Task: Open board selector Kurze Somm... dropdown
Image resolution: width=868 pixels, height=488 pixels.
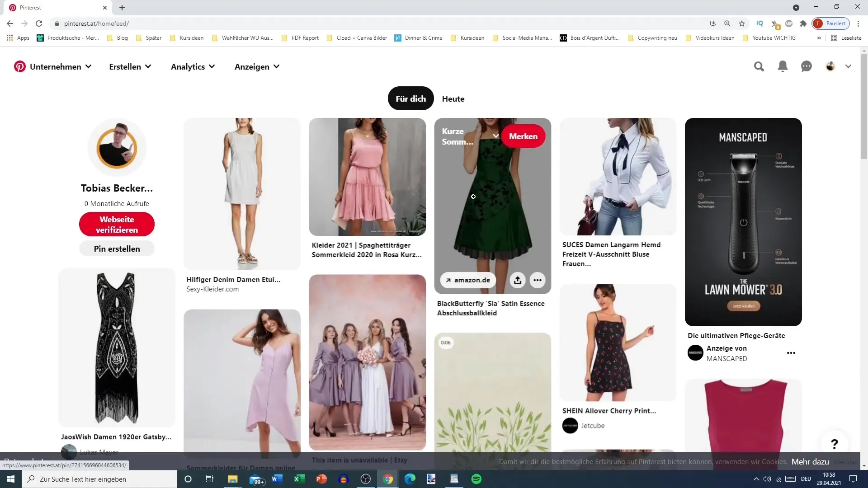Action: pyautogui.click(x=470, y=136)
